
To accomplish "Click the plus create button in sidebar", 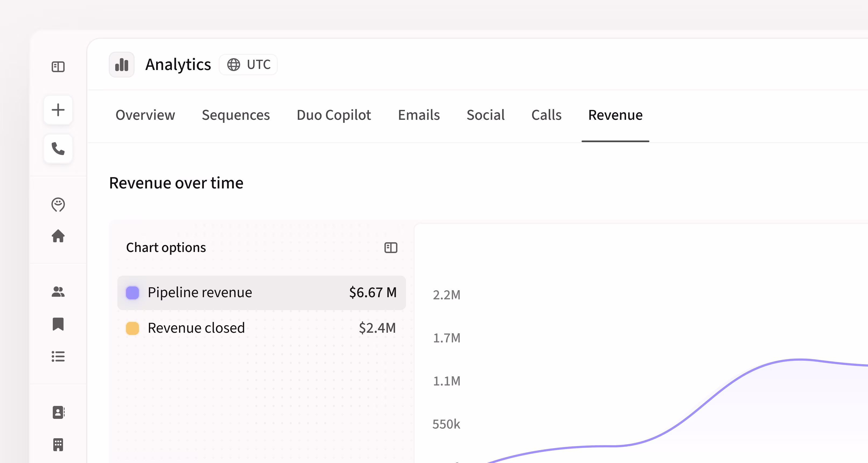I will (58, 110).
